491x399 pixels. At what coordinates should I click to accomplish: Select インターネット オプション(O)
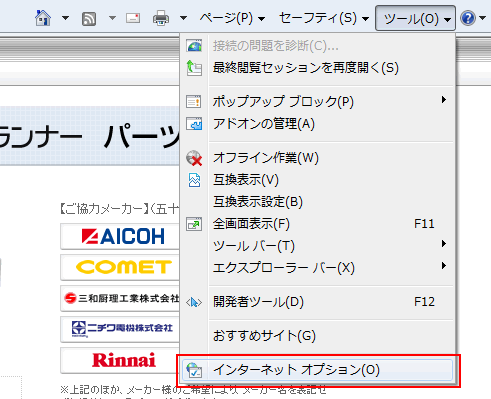[318, 370]
